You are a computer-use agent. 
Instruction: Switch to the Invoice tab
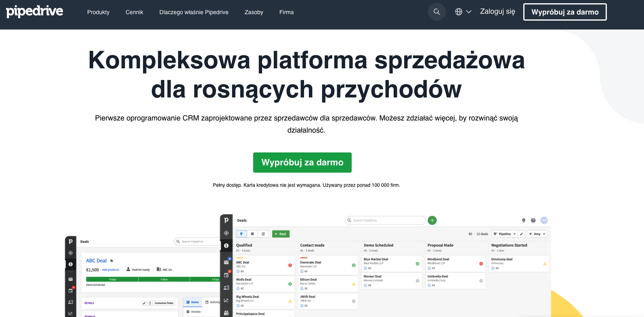pyautogui.click(x=193, y=312)
